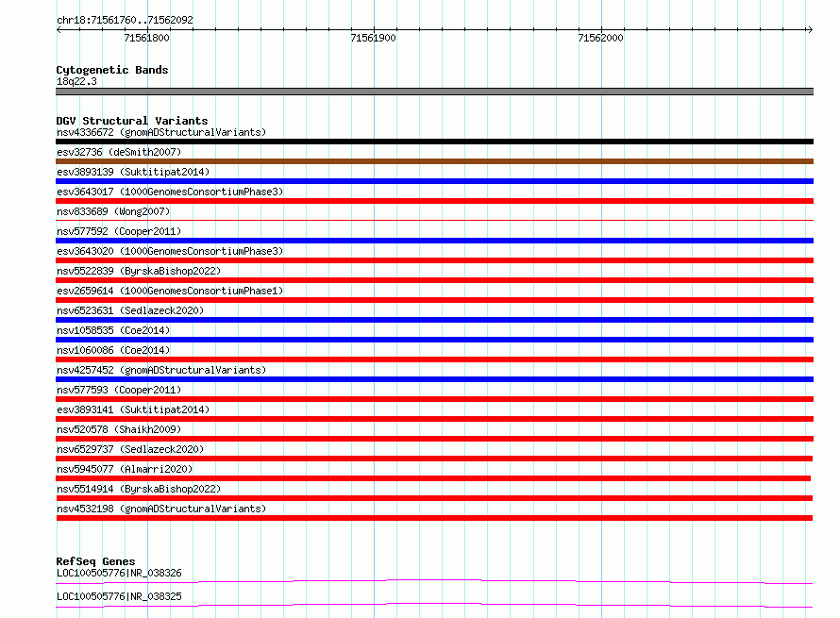Screen dimensions: 840x618
Task: Open variant esv3893139 (Suktitipat2014) label
Action: (133, 172)
